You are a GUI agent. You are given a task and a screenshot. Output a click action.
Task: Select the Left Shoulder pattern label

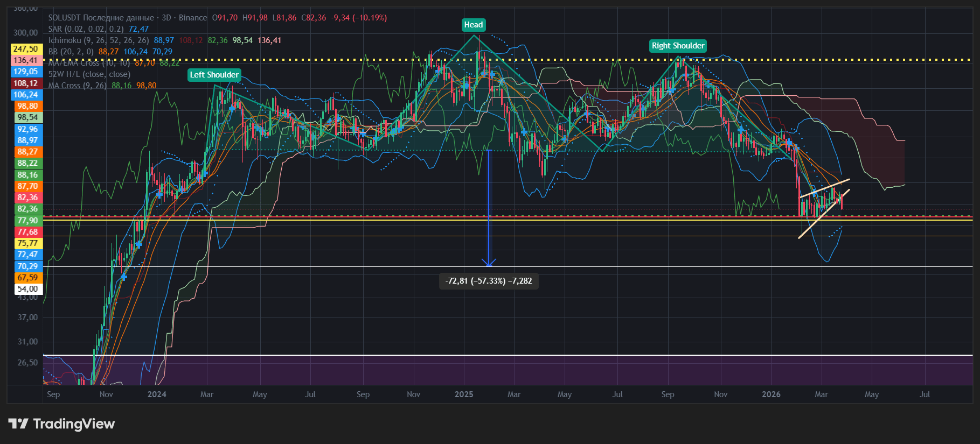click(214, 75)
